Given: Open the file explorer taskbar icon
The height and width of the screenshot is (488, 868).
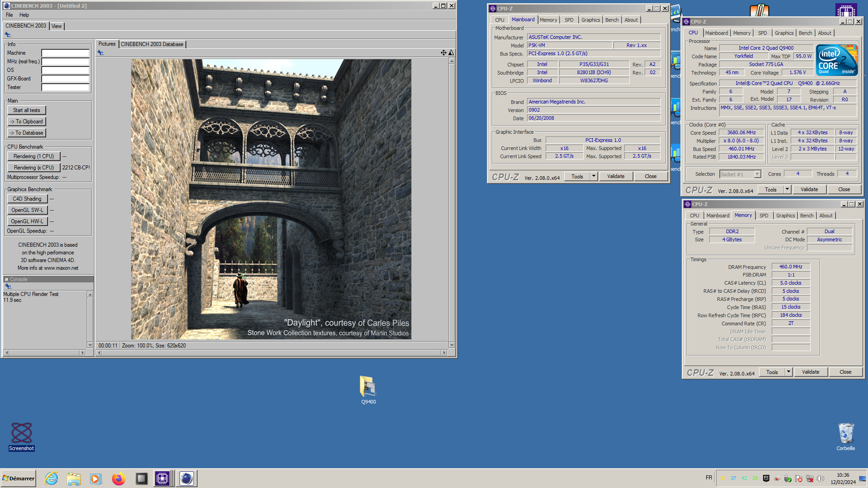Looking at the screenshot, I should [74, 479].
